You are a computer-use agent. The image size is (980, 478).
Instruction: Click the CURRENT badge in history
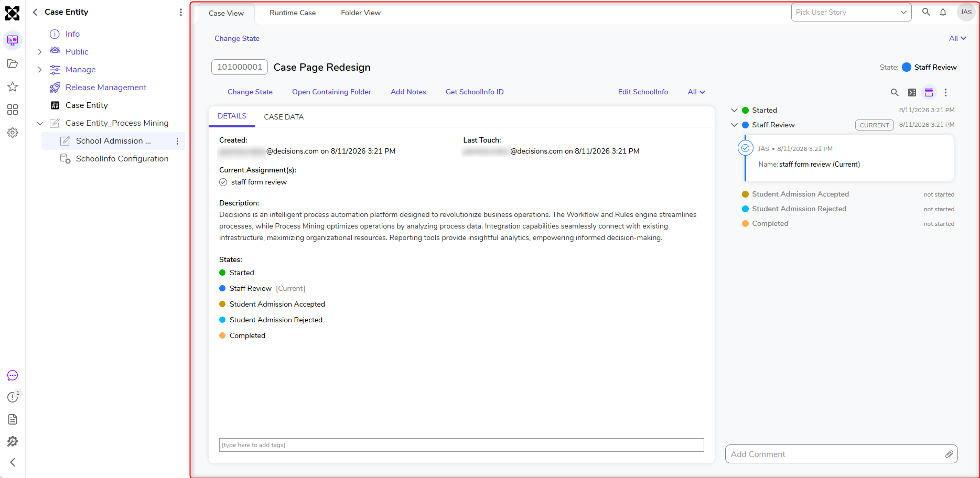pyautogui.click(x=875, y=125)
